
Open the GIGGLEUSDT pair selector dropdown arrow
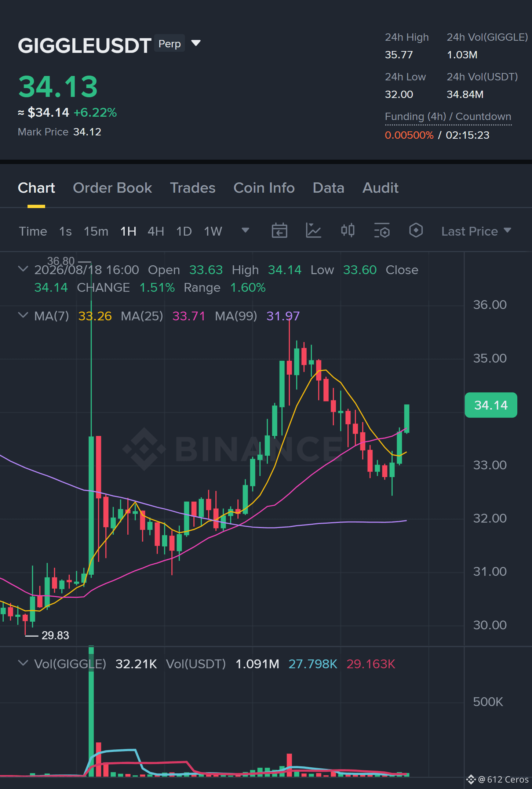196,43
